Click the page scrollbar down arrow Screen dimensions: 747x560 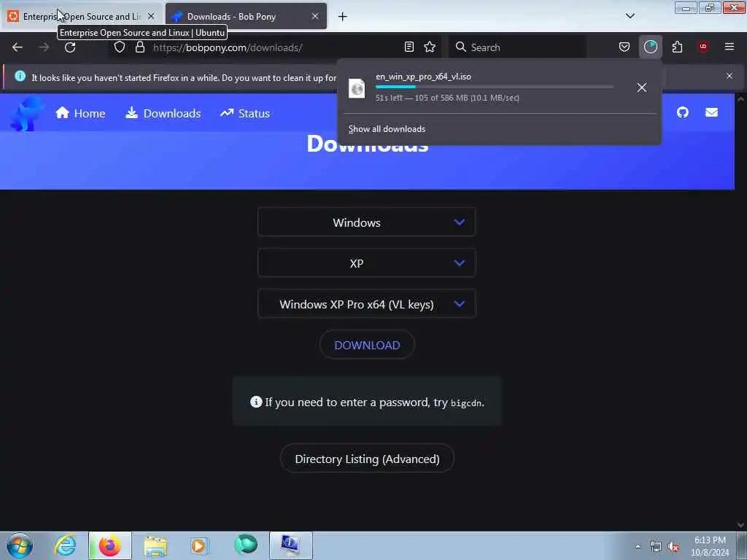[x=740, y=525]
